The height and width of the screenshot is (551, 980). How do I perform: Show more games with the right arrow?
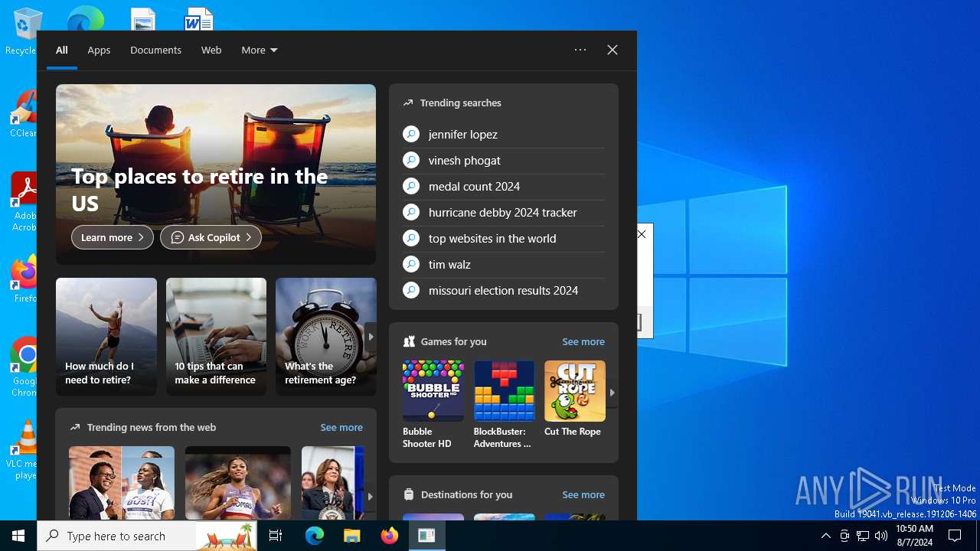pos(612,393)
